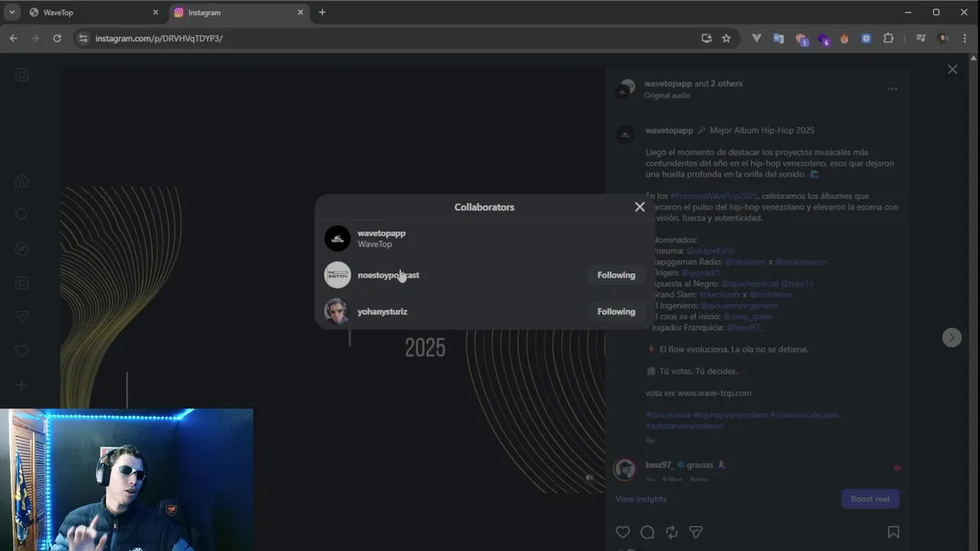Open Notifications heart in sidebar
980x551 pixels.
[x=22, y=350]
